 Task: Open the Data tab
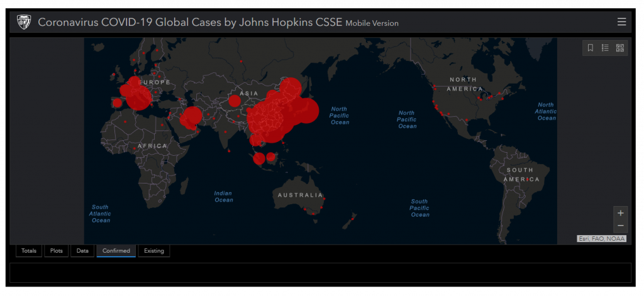coord(82,251)
